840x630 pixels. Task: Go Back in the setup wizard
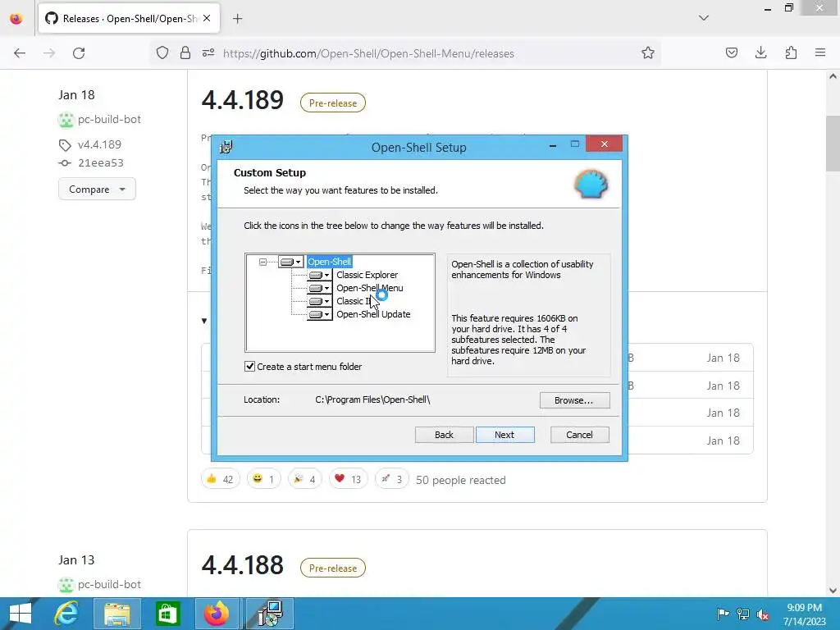(x=444, y=435)
